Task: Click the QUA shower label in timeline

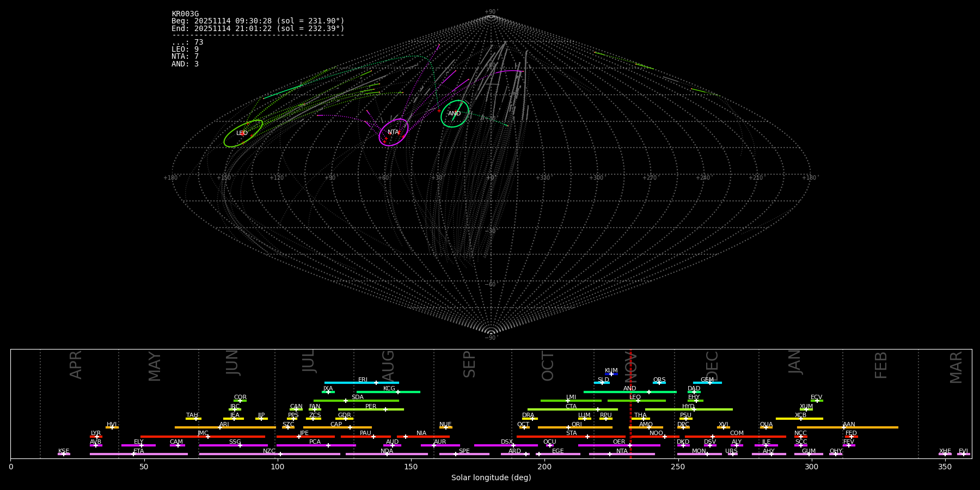Action: point(766,425)
